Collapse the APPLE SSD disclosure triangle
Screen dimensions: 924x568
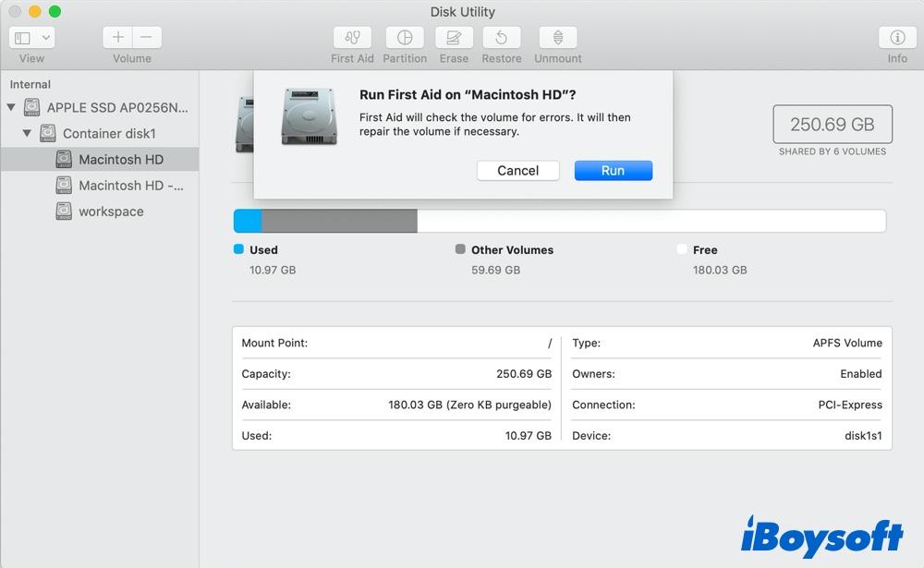click(x=11, y=108)
